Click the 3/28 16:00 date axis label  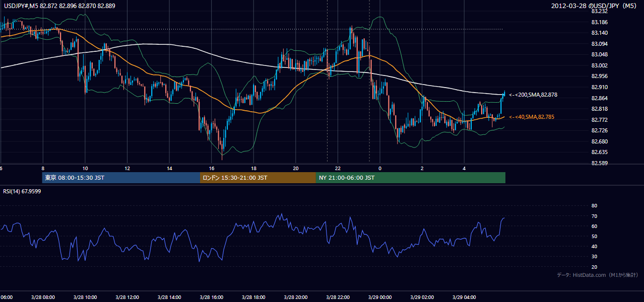click(x=211, y=297)
